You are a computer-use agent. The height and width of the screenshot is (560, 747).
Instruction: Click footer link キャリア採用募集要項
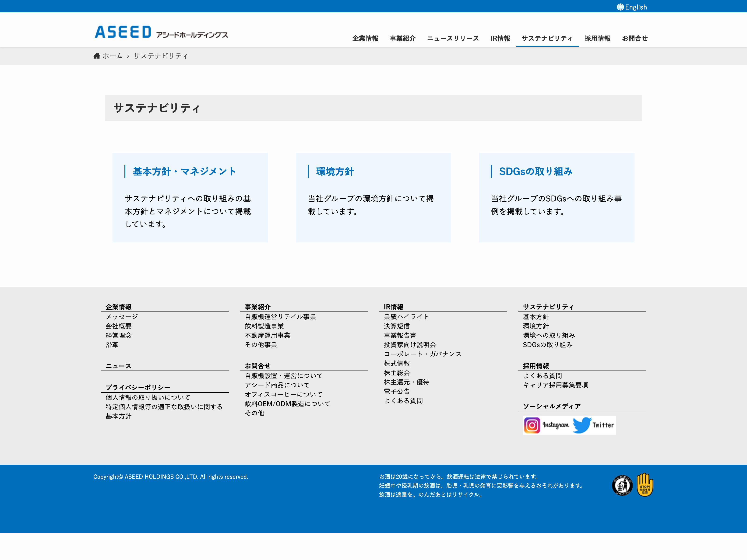556,385
